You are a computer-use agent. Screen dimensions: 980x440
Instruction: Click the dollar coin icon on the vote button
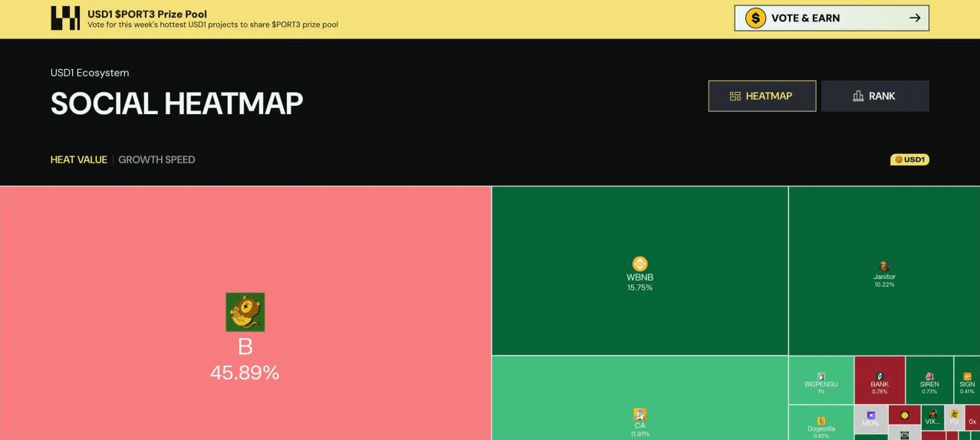[755, 18]
